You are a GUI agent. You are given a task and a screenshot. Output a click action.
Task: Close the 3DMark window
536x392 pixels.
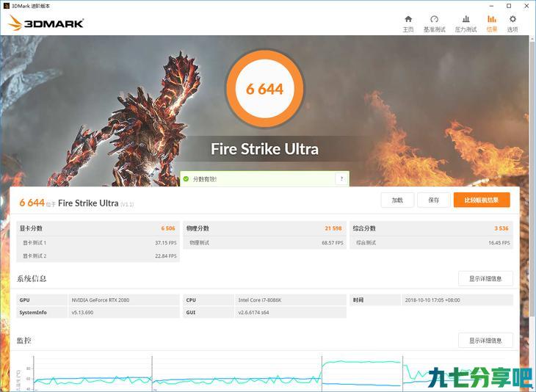point(526,6)
